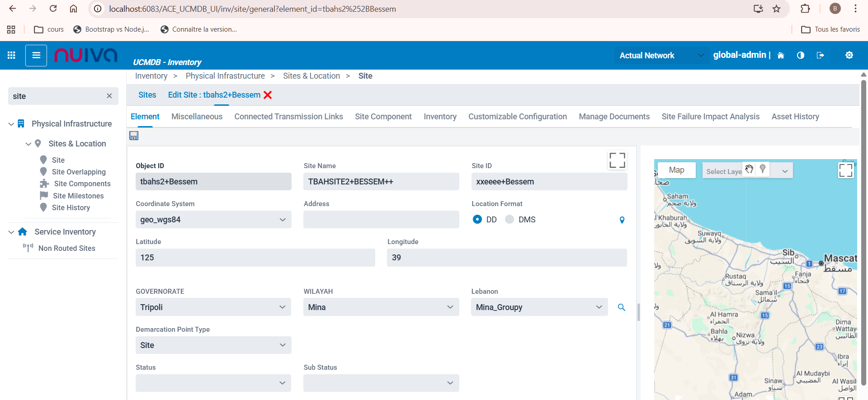Open the Coordinate System dropdown
868x400 pixels.
213,220
